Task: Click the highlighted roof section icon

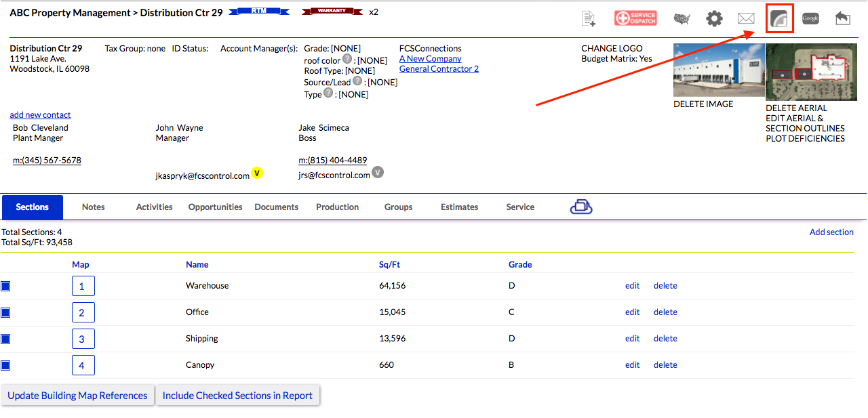Action: point(779,18)
